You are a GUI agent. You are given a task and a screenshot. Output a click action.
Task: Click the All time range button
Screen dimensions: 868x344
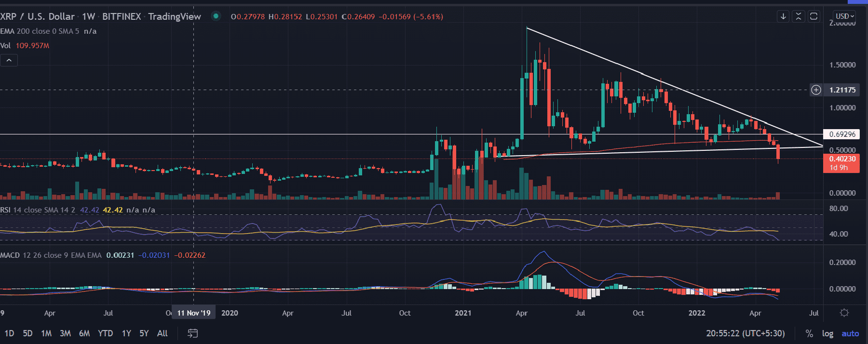click(x=163, y=333)
